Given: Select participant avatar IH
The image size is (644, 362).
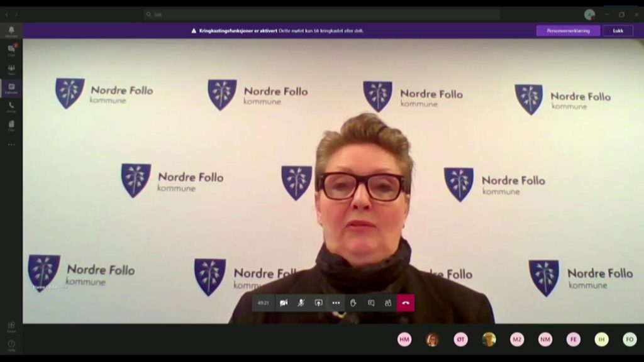Looking at the screenshot, I should [601, 339].
